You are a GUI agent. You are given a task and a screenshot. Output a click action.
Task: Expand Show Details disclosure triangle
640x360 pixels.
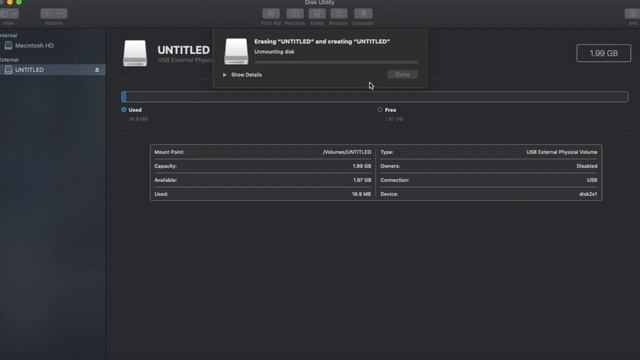pyautogui.click(x=224, y=75)
